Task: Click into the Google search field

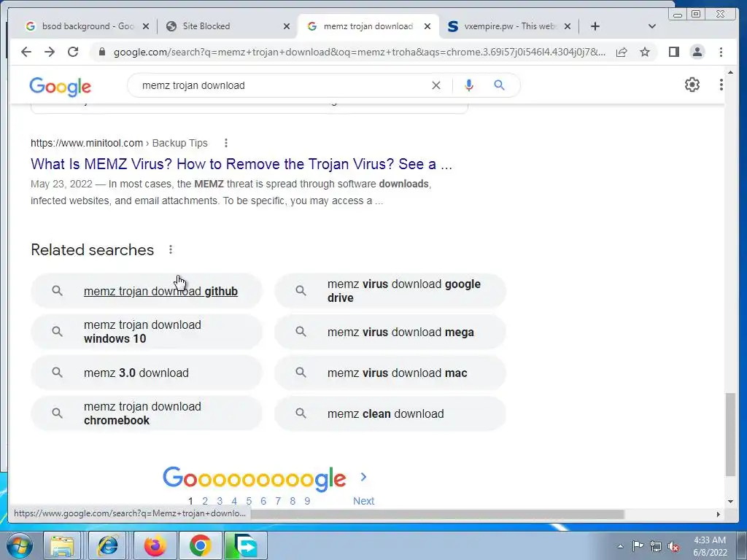Action: [x=281, y=85]
